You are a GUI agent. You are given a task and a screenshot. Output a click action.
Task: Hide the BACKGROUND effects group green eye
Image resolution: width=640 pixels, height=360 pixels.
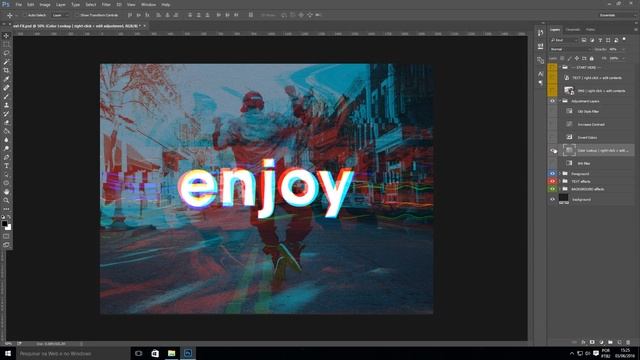(x=552, y=189)
